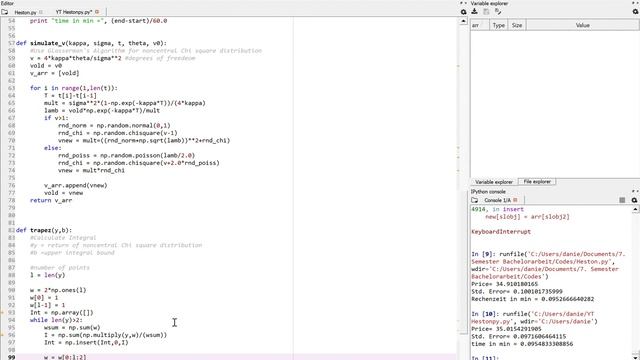Click the 'while len(y)>2:' line in editor
This screenshot has height=360, width=640.
pyautogui.click(x=56, y=320)
